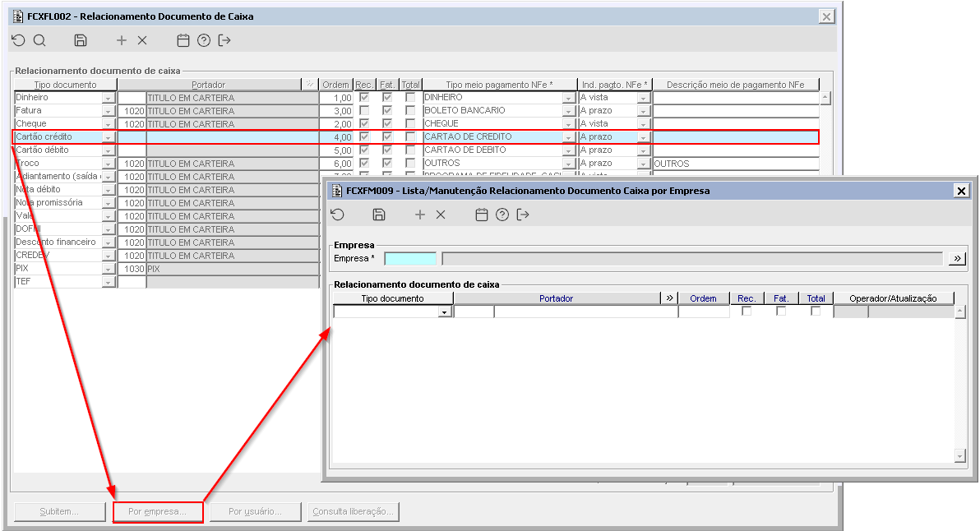Click Ordem value 3,00 in Fatura row
The image size is (980, 531).
click(336, 111)
